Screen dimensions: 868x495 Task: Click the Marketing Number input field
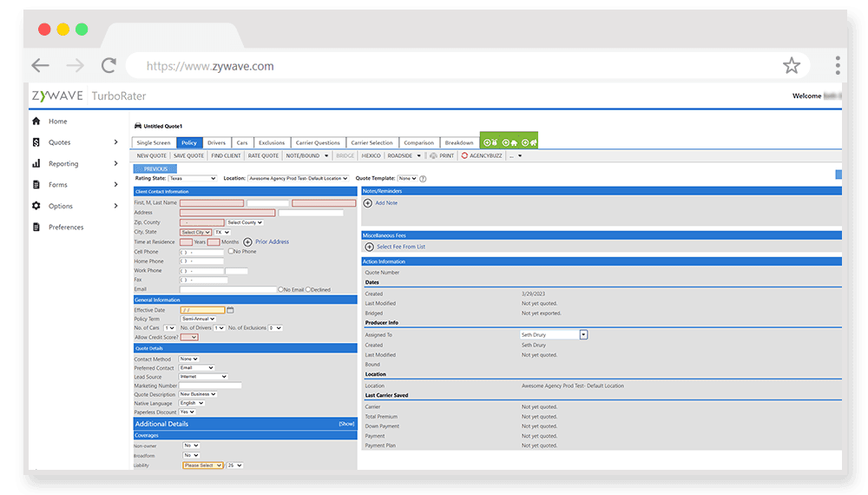pyautogui.click(x=210, y=386)
